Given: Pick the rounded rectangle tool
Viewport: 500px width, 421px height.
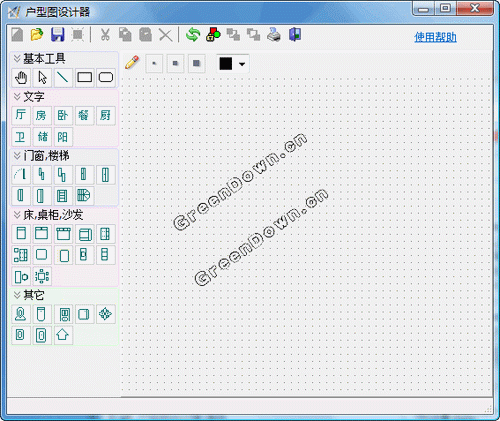Looking at the screenshot, I should 106,78.
